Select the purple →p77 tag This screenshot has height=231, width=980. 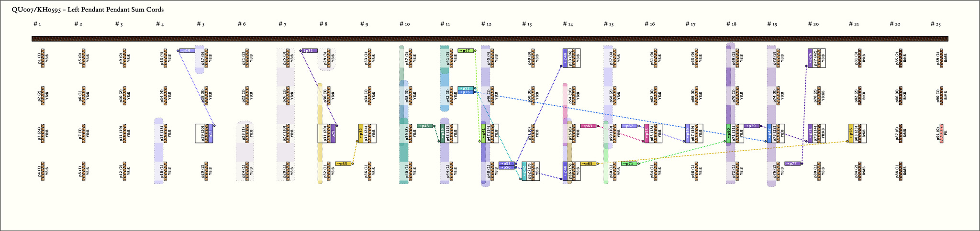pyautogui.click(x=792, y=164)
